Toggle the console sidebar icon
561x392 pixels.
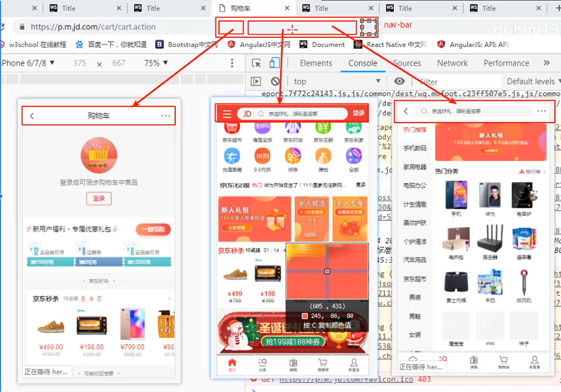point(256,82)
